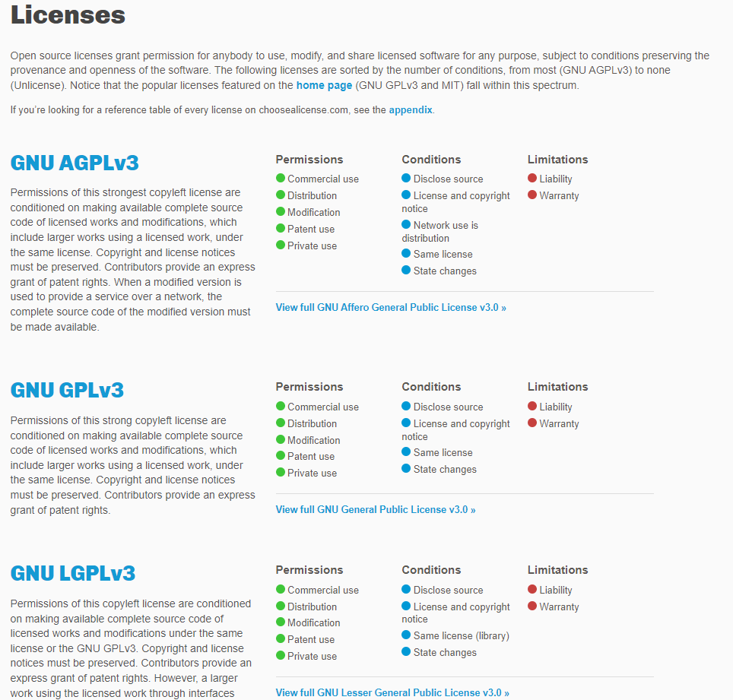
Task: Click blue dot beside AGPLv3 Disclose source
Action: (406, 178)
